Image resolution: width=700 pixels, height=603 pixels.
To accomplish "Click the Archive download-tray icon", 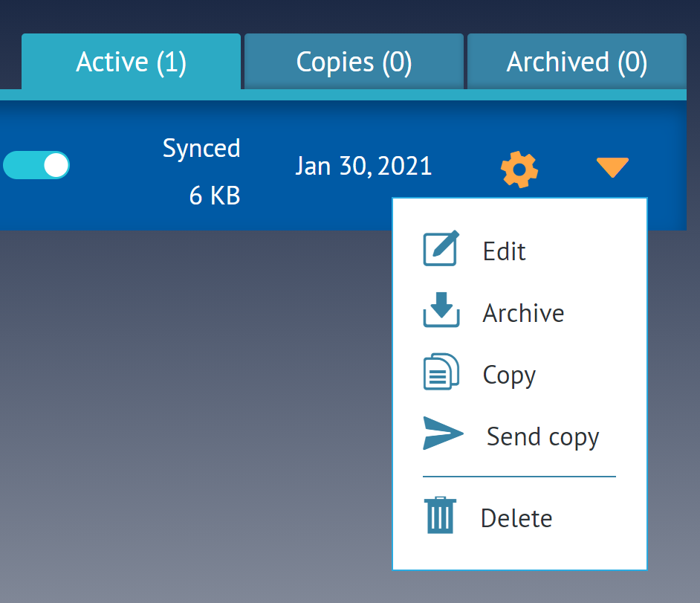I will pos(441,309).
